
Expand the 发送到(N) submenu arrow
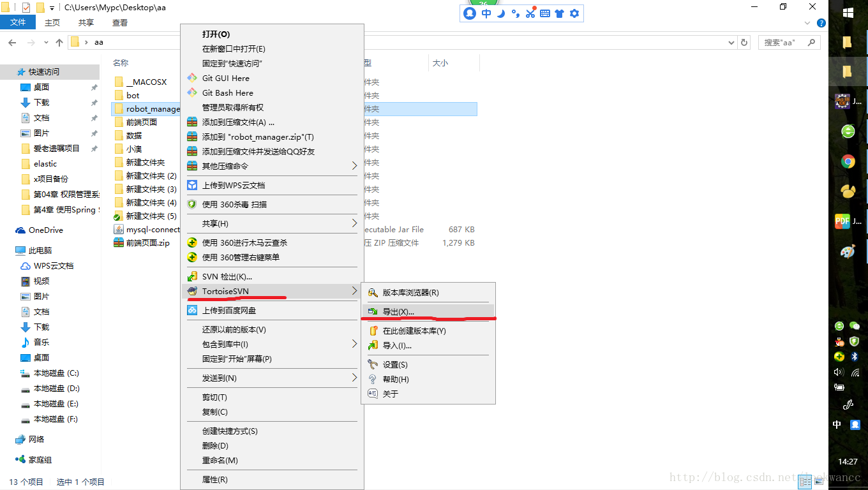355,378
